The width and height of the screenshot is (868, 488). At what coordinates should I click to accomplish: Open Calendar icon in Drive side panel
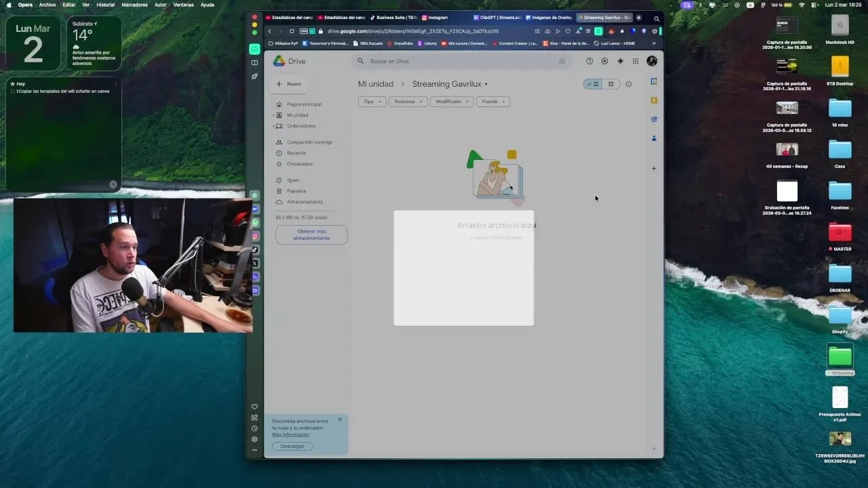click(654, 81)
